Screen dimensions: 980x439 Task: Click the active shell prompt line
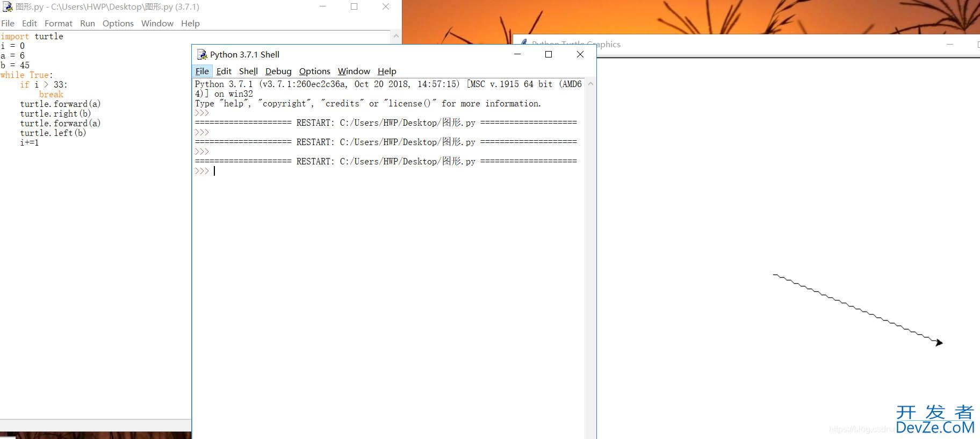[388, 171]
